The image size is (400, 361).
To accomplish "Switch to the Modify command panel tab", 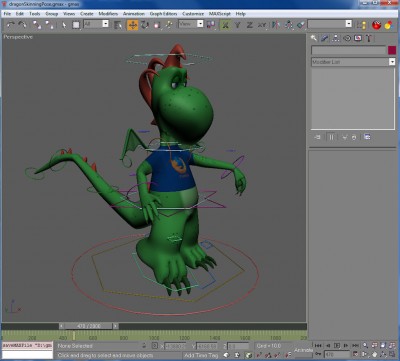I will coord(325,38).
